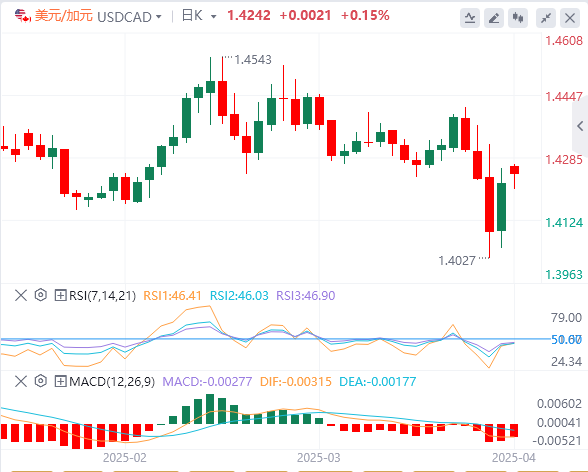Click the 79.00 RSI axis label
The height and width of the screenshot is (472, 588).
pyautogui.click(x=566, y=318)
